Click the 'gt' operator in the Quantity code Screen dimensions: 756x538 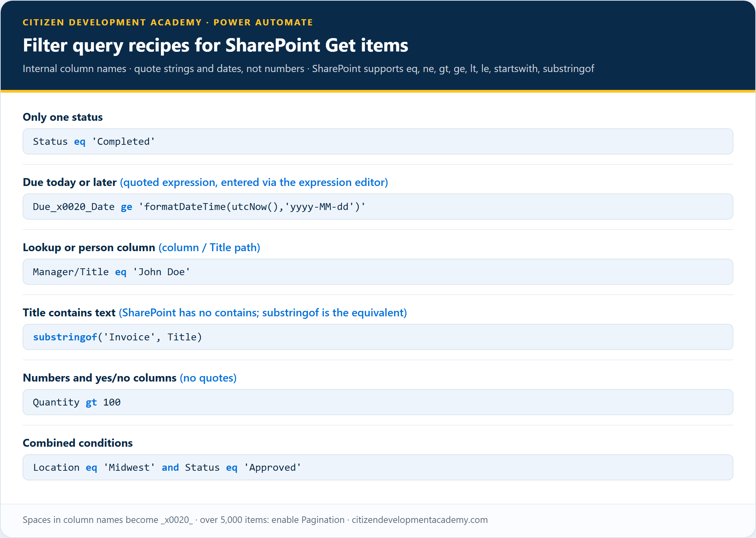pos(91,402)
